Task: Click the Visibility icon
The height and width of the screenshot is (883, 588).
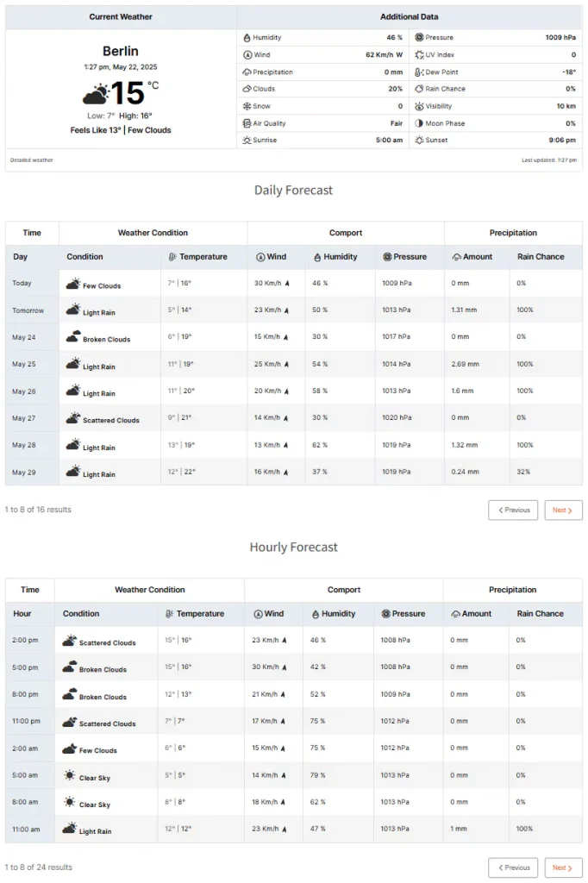Action: pos(419,106)
